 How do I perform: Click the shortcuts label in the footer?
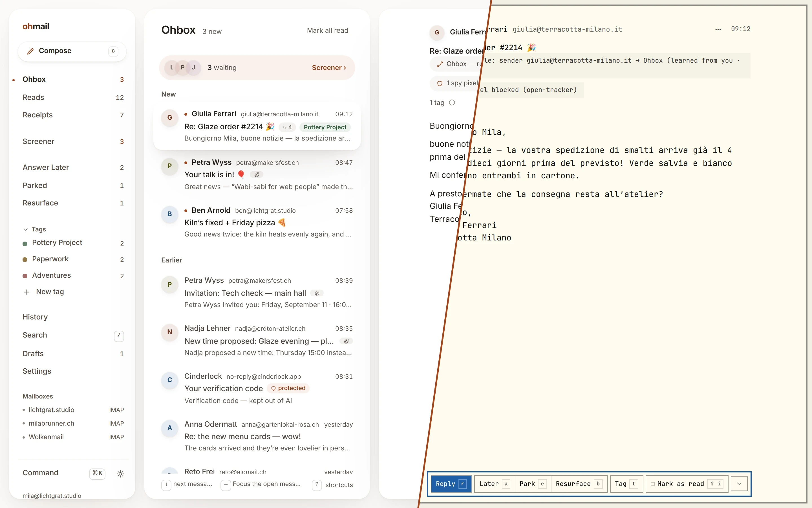pyautogui.click(x=339, y=485)
